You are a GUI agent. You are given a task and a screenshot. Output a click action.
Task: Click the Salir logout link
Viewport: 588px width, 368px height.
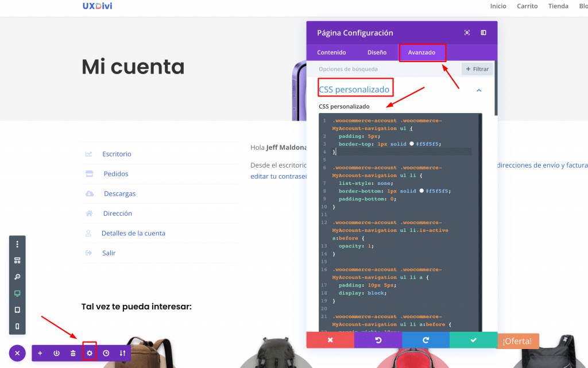point(109,253)
